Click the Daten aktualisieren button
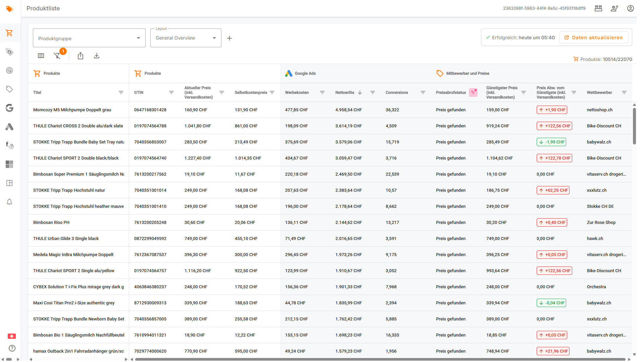644x362 pixels. pyautogui.click(x=594, y=38)
